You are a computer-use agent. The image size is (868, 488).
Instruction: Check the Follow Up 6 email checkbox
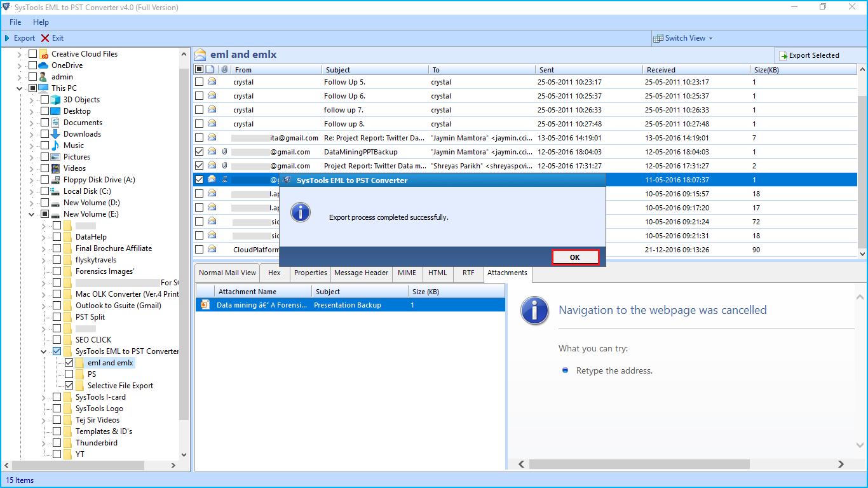pyautogui.click(x=200, y=96)
